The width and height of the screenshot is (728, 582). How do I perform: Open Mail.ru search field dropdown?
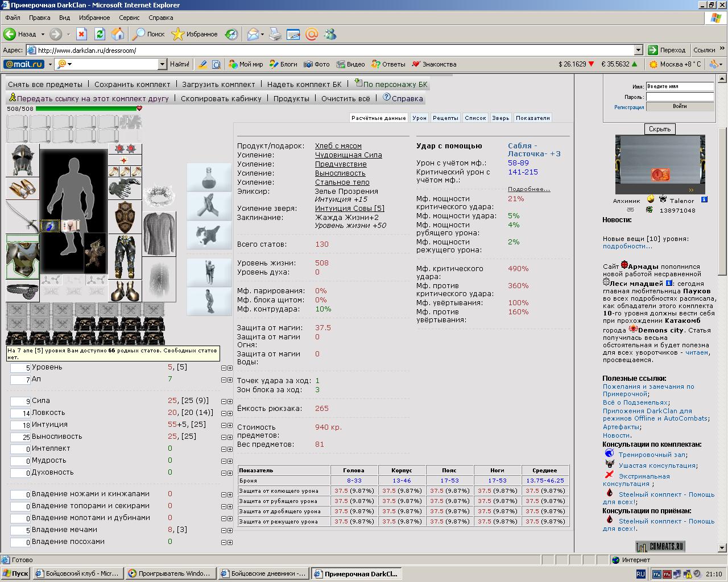(162, 64)
